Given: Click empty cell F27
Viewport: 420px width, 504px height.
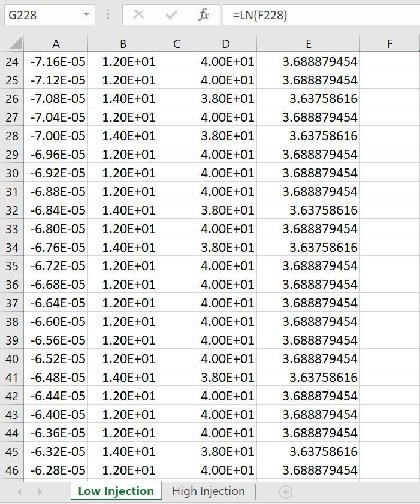Looking at the screenshot, I should pos(390,117).
